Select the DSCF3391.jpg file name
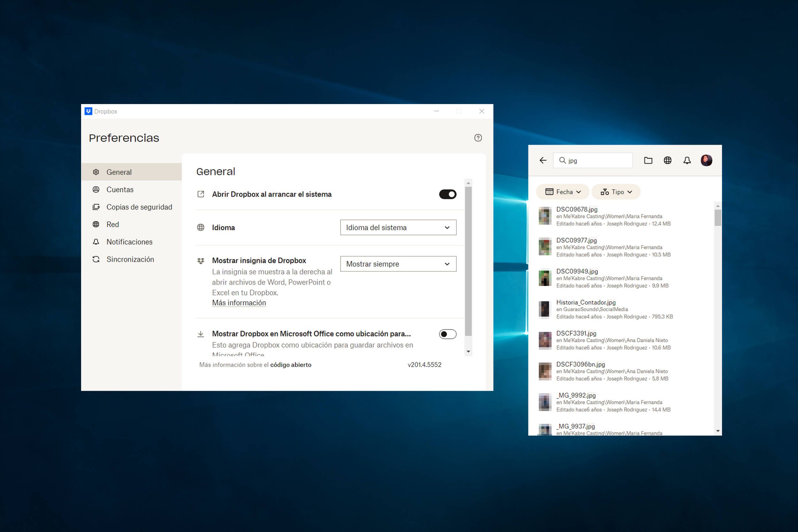The height and width of the screenshot is (532, 798). (x=576, y=333)
